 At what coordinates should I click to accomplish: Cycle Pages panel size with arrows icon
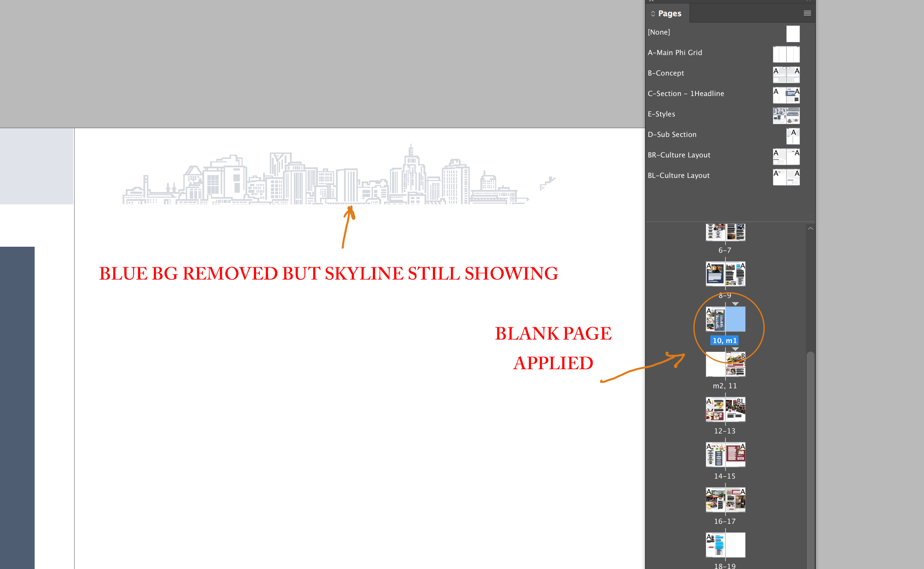click(653, 13)
